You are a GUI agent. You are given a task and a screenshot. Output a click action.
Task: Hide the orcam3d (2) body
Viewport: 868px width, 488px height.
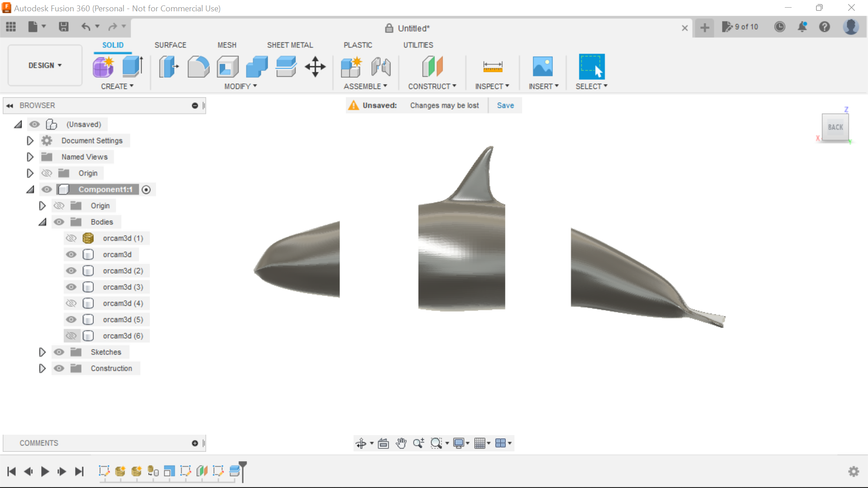click(x=71, y=271)
